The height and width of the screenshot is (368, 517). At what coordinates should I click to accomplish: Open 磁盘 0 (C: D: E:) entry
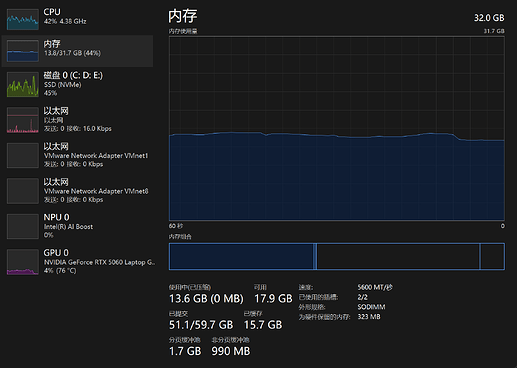click(77, 84)
